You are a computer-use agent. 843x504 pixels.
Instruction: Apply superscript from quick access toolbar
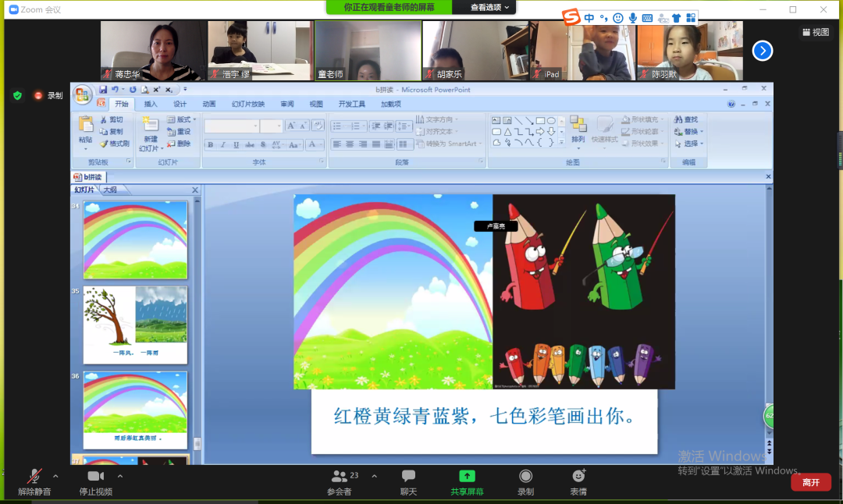pos(156,90)
